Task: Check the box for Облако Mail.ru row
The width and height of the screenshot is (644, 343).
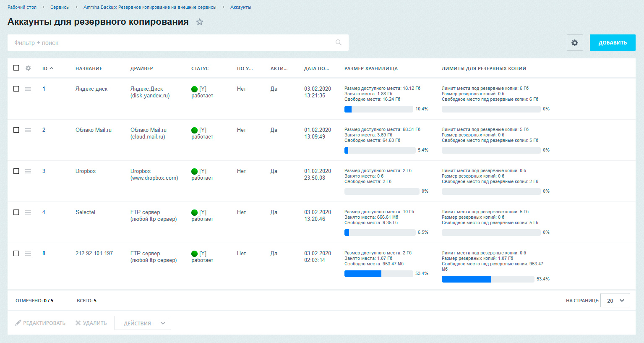Action: point(16,130)
